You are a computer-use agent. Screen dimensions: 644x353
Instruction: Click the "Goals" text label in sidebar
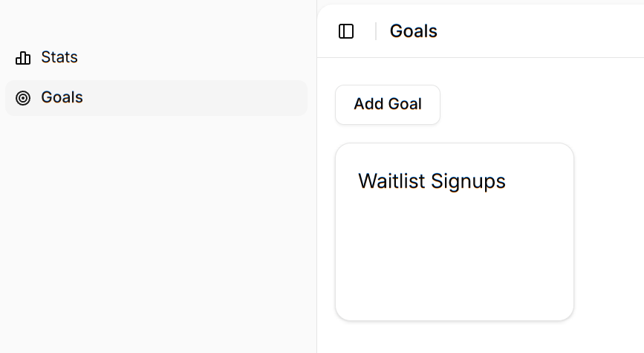point(62,98)
